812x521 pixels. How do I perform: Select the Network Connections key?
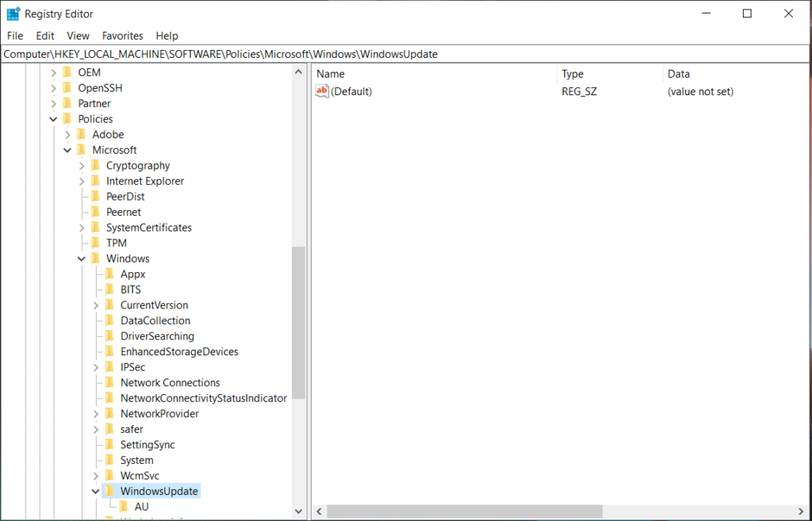[x=170, y=382]
